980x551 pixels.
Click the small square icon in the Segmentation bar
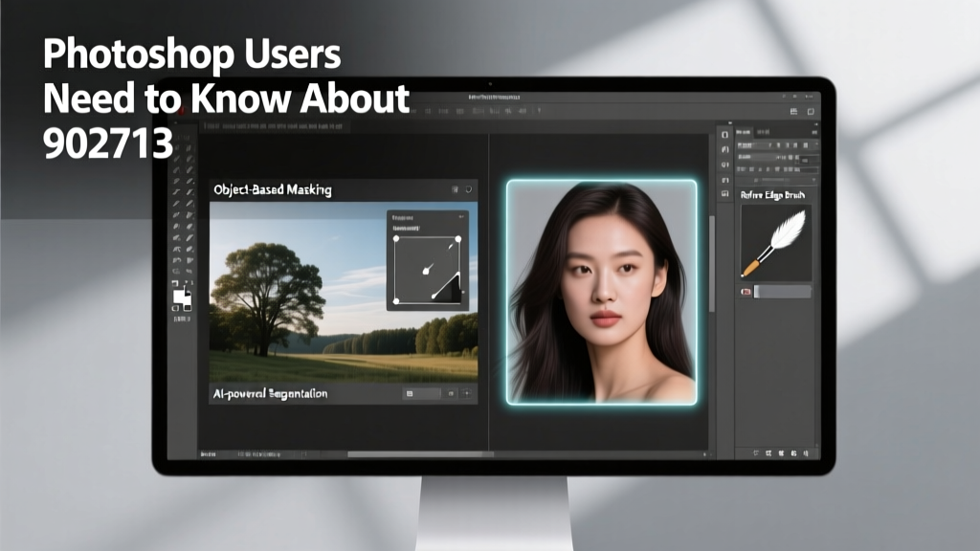452,393
